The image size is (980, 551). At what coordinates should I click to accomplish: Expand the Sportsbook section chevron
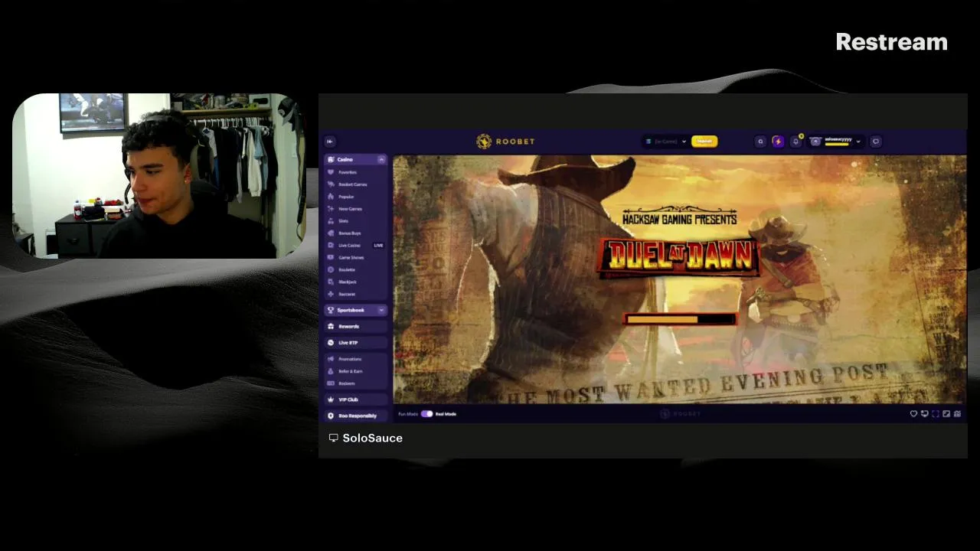[x=381, y=310]
